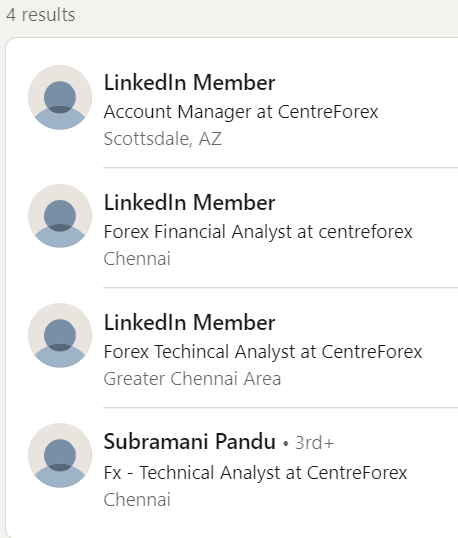This screenshot has width=458, height=538.
Task: Click the Account Manager's profile avatar
Action: (60, 97)
